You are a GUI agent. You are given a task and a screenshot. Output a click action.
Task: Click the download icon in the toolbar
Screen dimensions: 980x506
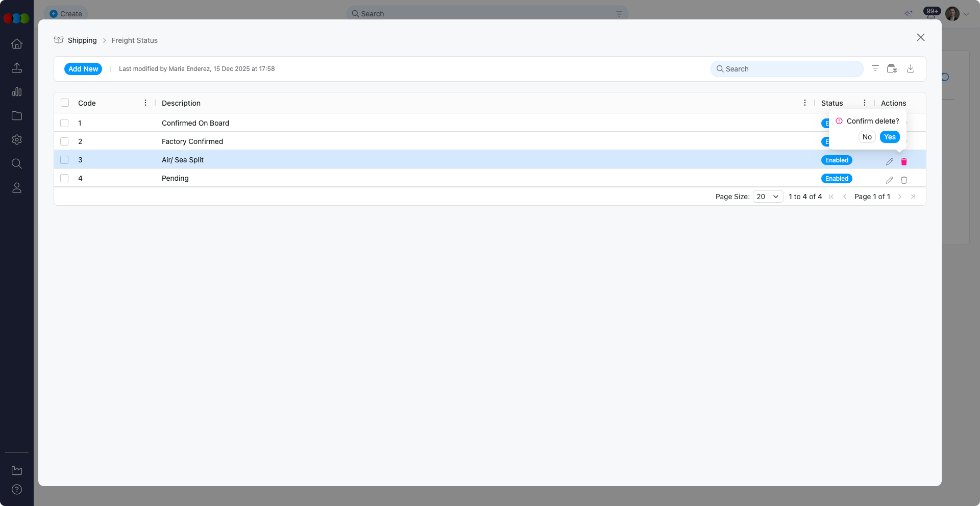coord(910,69)
